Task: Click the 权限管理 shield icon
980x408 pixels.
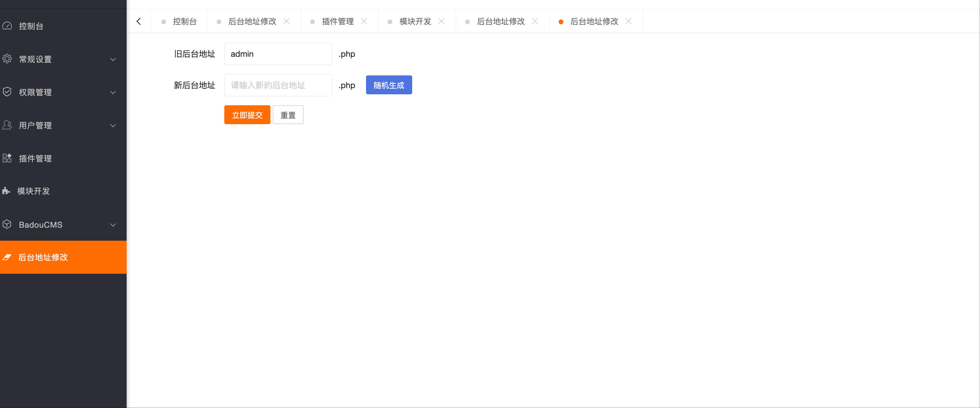Action: [8, 92]
